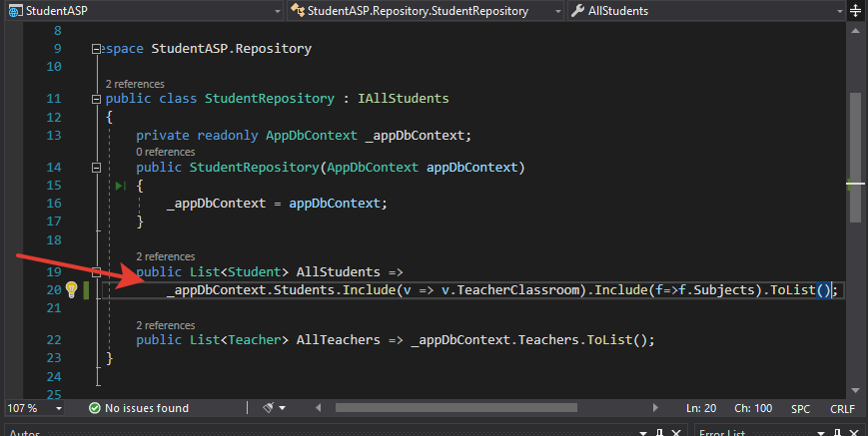This screenshot has width=868, height=436.
Task: Open '0 references' above the constructor
Action: [x=166, y=152]
